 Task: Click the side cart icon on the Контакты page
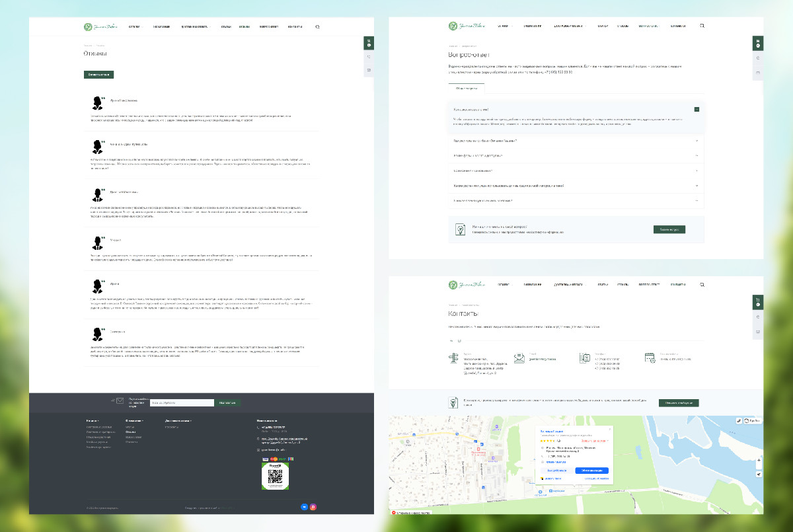pos(758,302)
